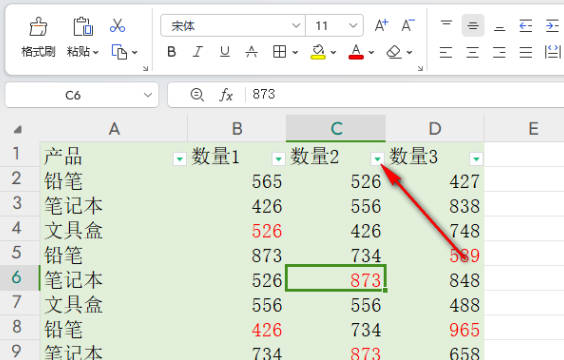
Task: Click the Copy icon
Action: (119, 52)
